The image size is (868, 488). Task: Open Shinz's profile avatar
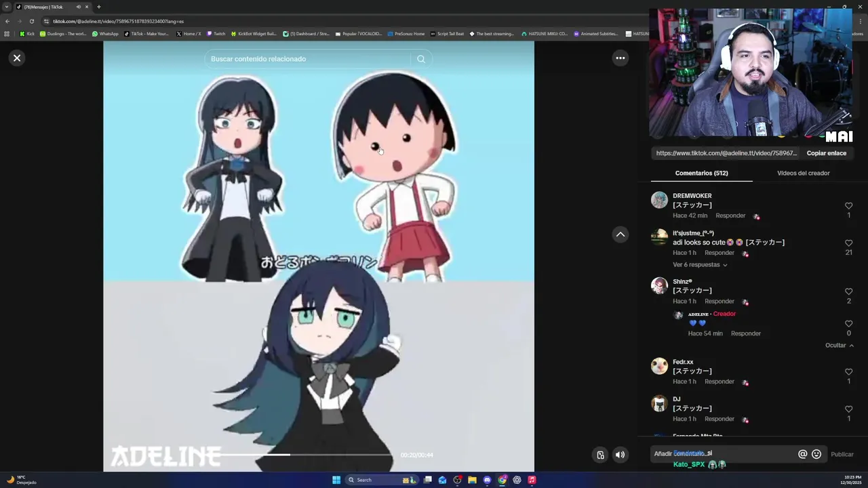(x=659, y=285)
